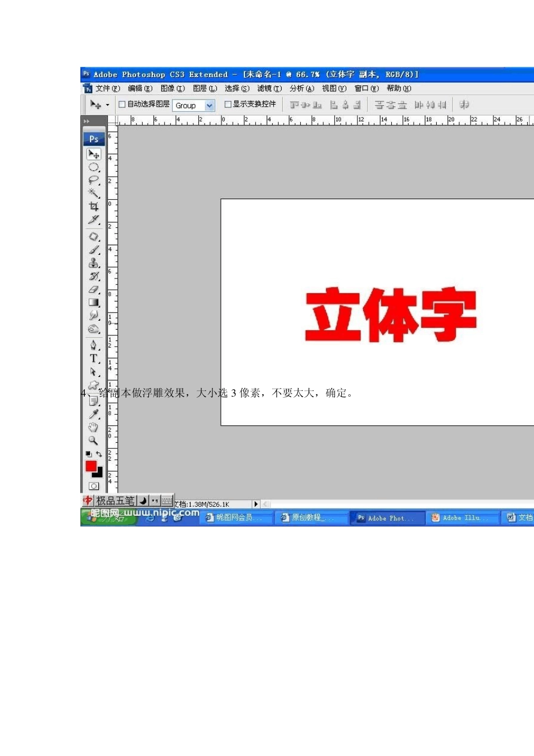Select the Slice tool
This screenshot has height=756, width=534.
tap(93, 219)
